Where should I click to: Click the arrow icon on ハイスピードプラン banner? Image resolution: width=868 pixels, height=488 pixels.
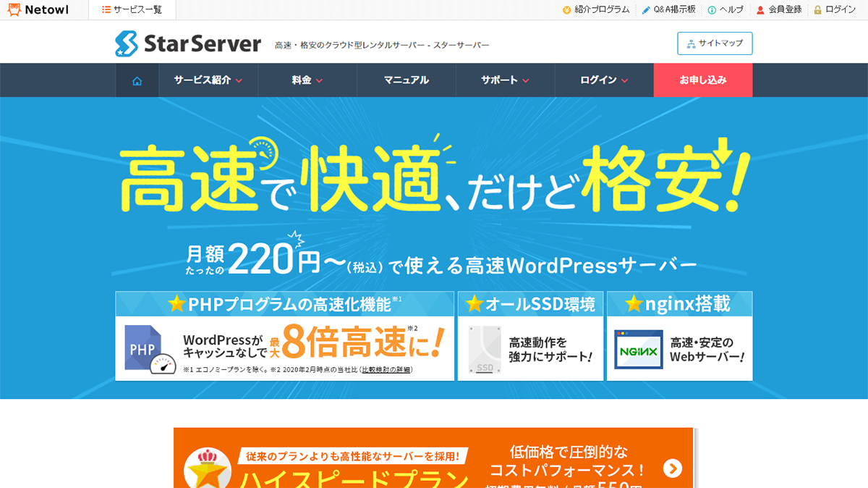(x=673, y=468)
